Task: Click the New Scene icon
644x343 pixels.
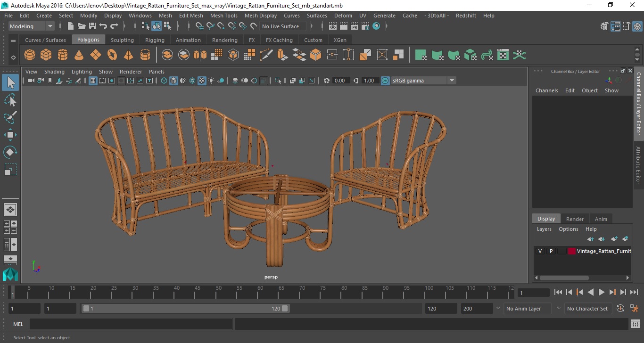Action: (71, 26)
